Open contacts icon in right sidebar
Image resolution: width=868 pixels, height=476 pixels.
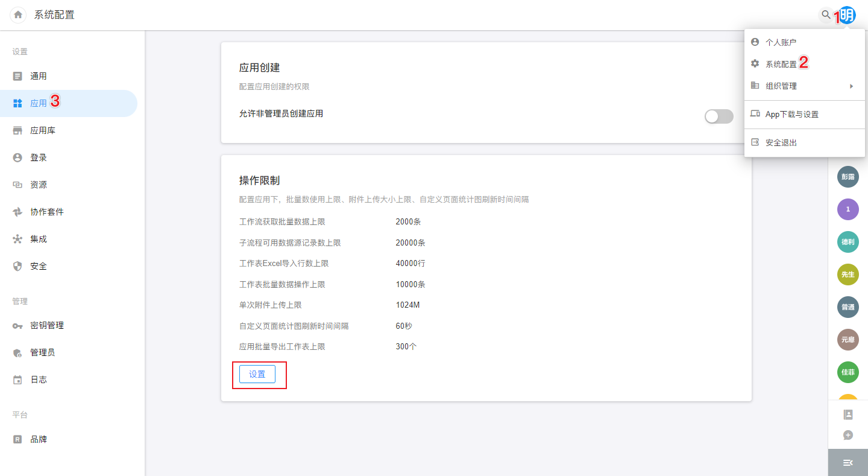[x=848, y=414]
